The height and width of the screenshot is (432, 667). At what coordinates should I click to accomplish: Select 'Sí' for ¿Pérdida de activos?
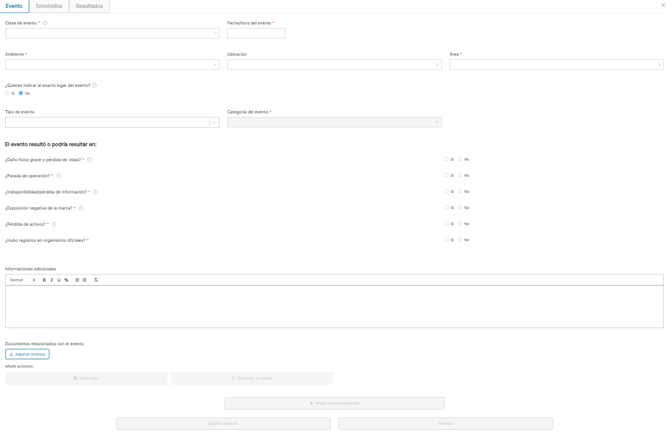[447, 224]
